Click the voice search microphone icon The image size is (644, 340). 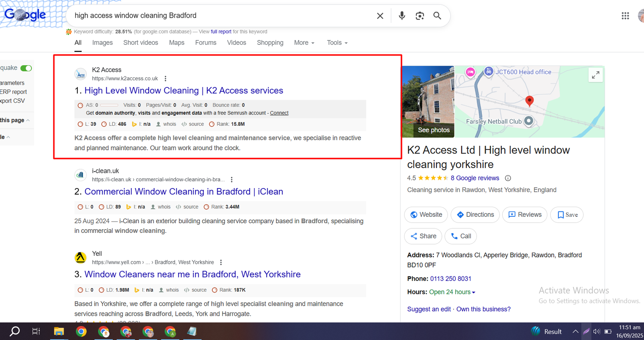point(402,16)
